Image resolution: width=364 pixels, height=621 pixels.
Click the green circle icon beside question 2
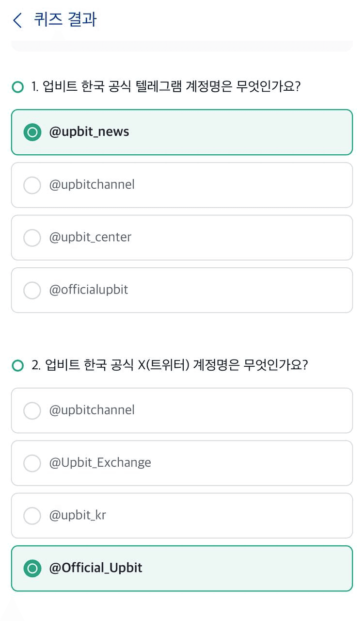tap(17, 365)
